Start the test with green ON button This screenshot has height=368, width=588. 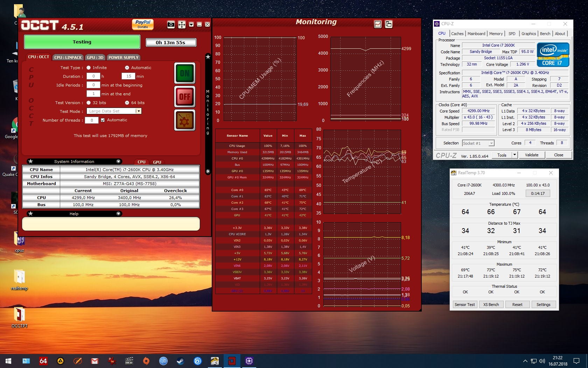185,73
